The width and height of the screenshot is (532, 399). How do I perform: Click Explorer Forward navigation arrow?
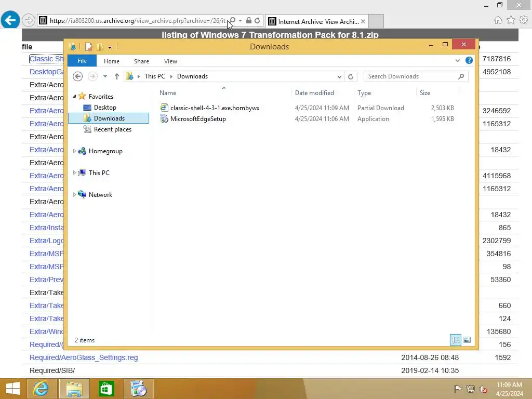(x=92, y=76)
